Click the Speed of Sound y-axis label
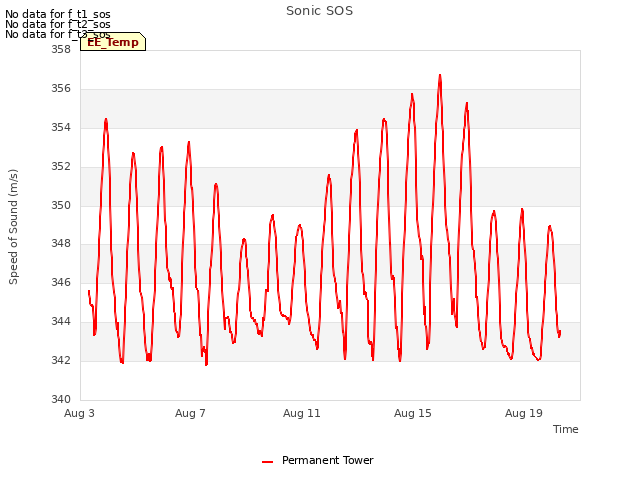Viewport: 640px width, 480px height. tap(13, 227)
